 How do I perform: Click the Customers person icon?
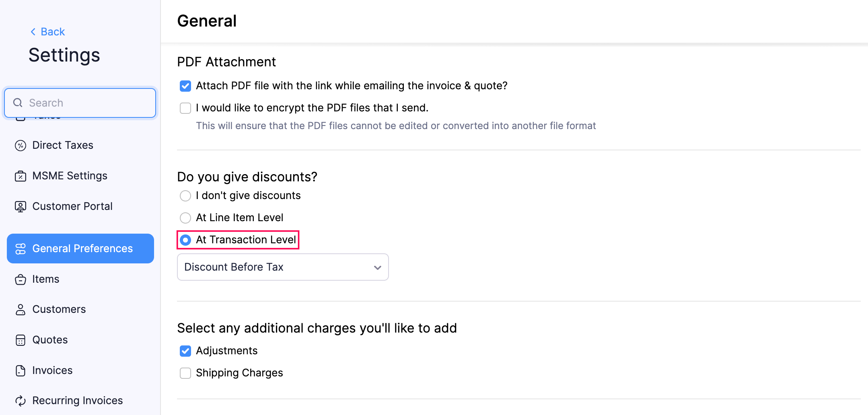[x=21, y=309]
